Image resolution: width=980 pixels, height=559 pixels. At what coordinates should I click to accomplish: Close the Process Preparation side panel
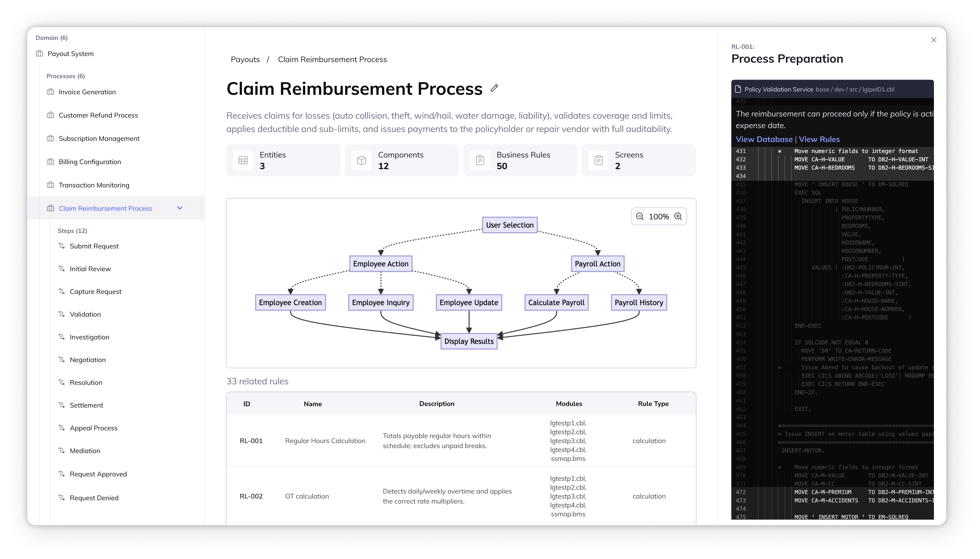tap(933, 40)
